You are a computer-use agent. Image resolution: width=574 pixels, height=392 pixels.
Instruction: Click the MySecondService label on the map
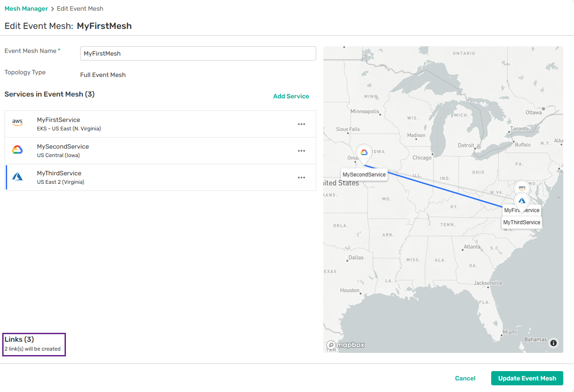364,175
